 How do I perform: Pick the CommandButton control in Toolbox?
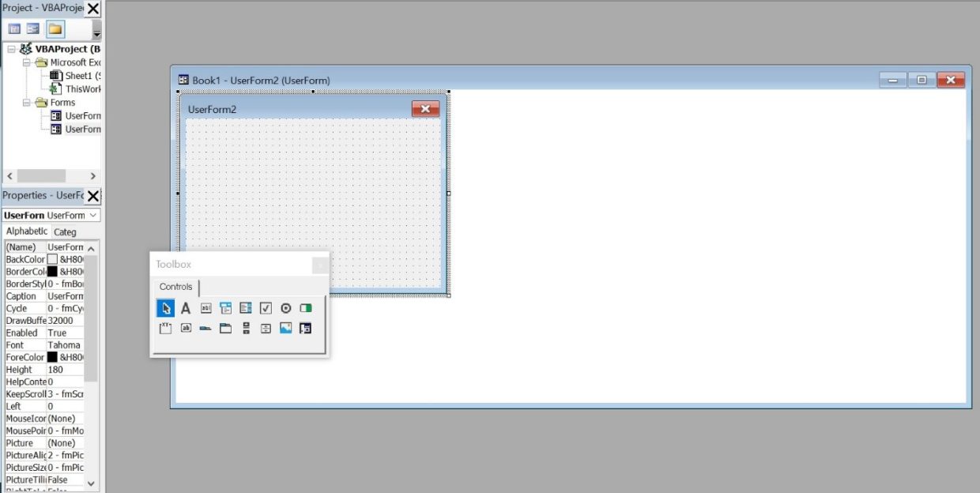pyautogui.click(x=186, y=328)
